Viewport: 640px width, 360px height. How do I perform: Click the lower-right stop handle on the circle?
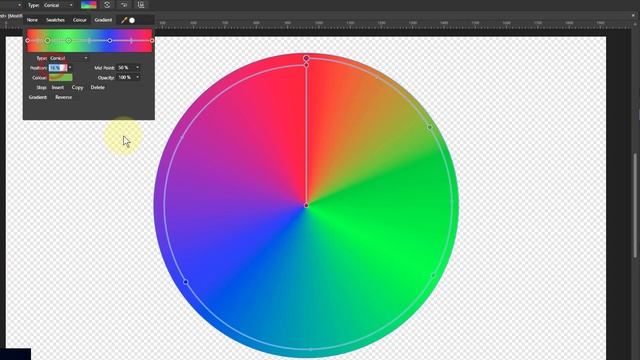click(433, 276)
